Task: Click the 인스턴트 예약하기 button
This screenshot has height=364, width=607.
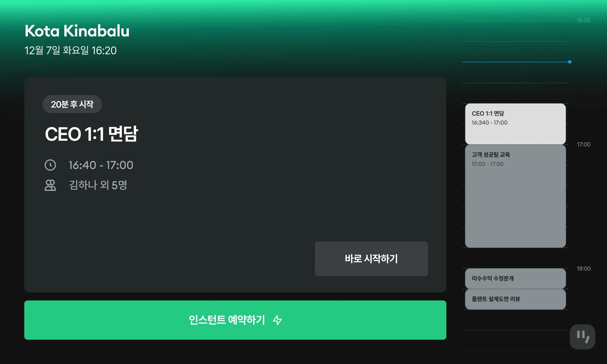Action: (235, 320)
